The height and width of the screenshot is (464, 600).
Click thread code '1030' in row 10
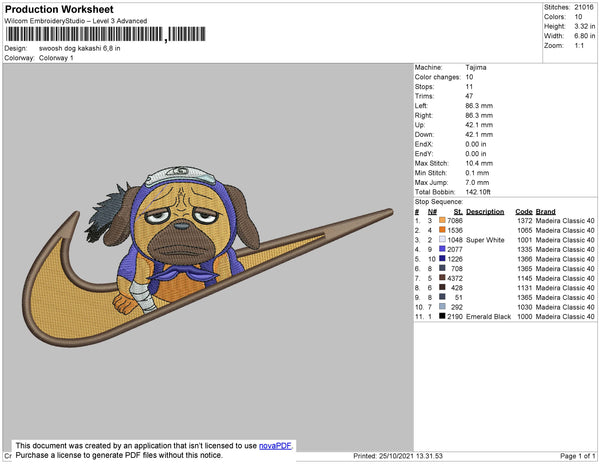click(525, 307)
